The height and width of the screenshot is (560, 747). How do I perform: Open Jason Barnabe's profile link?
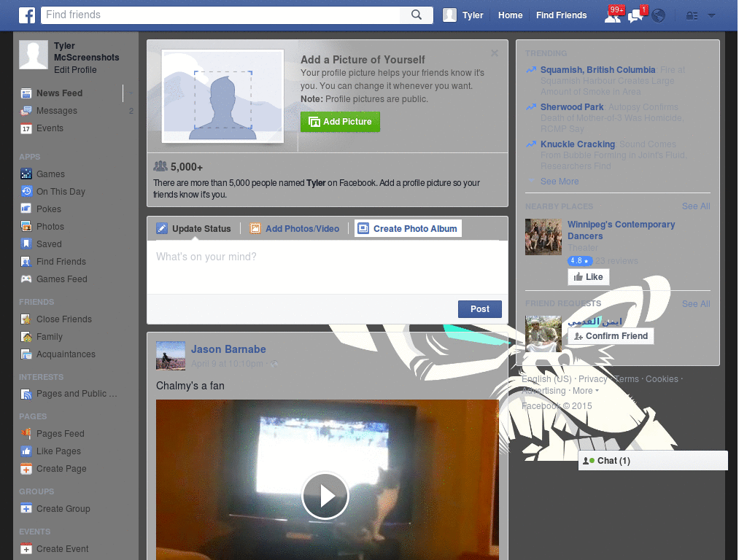click(x=228, y=349)
